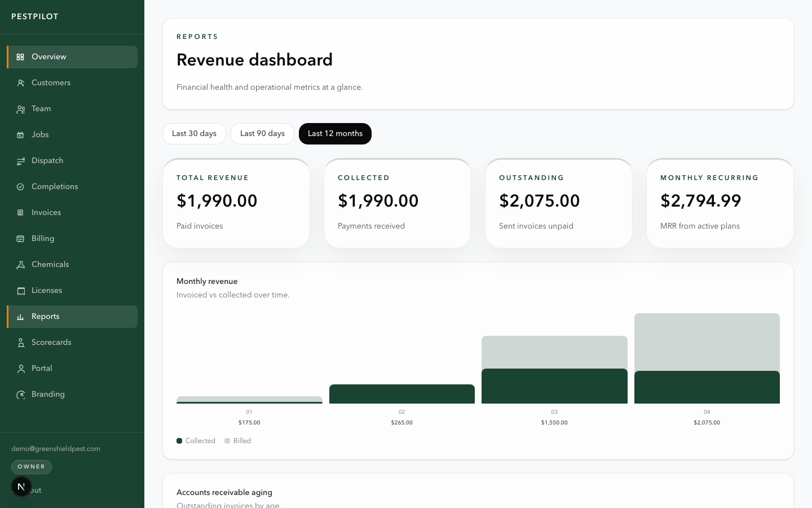812x508 pixels.
Task: Click the month 04 billed light bar
Action: click(x=707, y=342)
